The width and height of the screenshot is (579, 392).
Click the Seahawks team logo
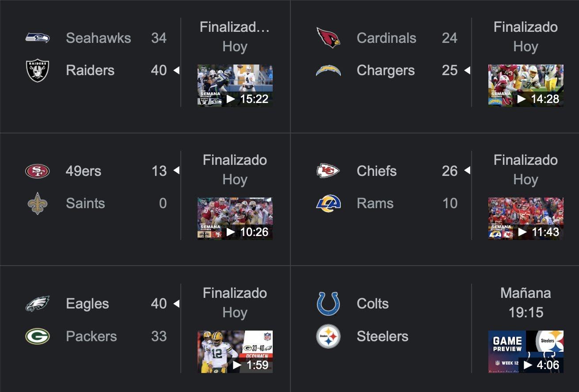pos(38,38)
